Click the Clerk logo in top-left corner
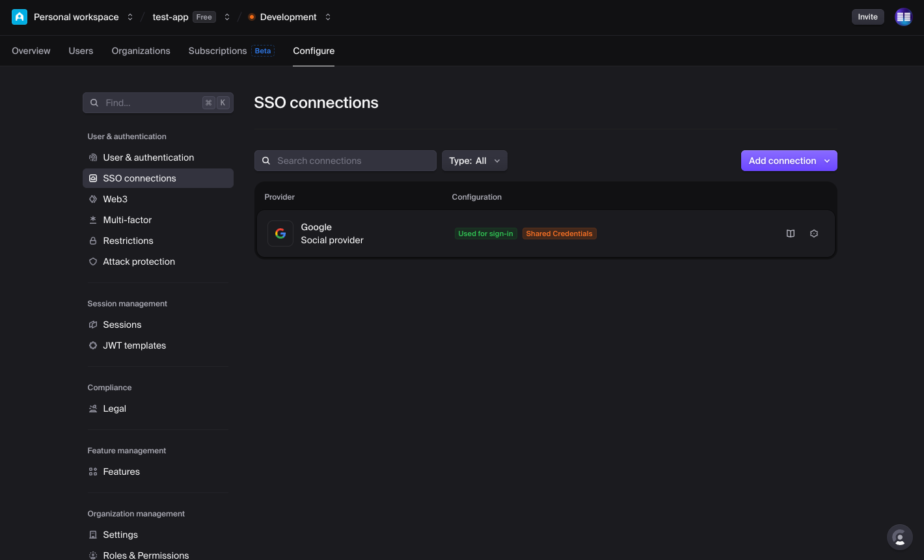924x560 pixels. point(20,17)
